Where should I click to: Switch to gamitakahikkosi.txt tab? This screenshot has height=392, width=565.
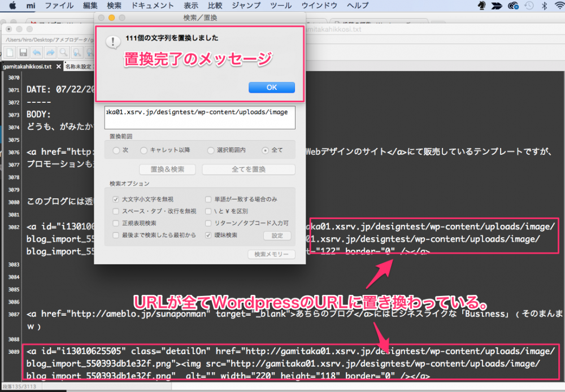click(x=27, y=67)
